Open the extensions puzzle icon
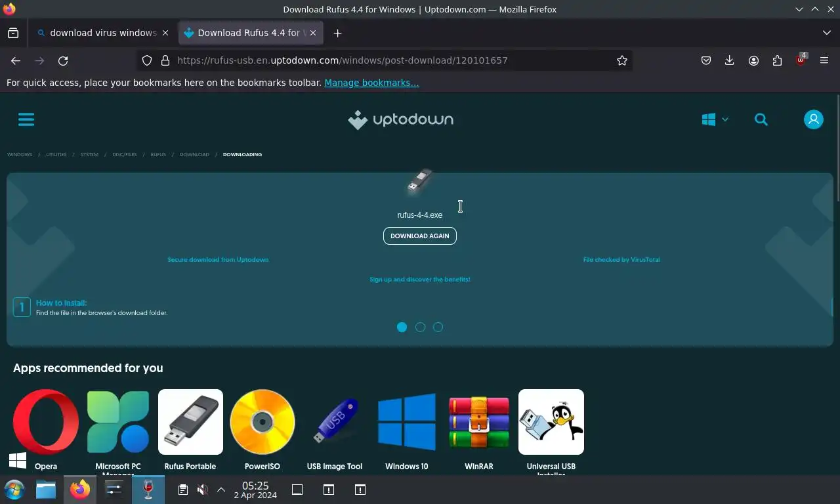840x504 pixels. pos(777,60)
